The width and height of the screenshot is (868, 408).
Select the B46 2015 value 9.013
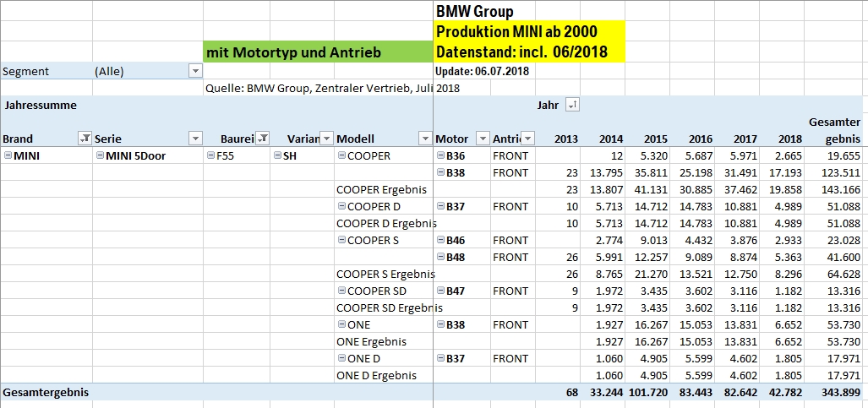point(654,240)
